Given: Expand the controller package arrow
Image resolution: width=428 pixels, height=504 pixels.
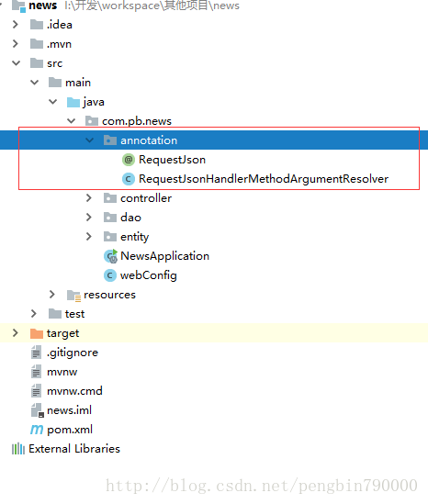Looking at the screenshot, I should point(89,198).
